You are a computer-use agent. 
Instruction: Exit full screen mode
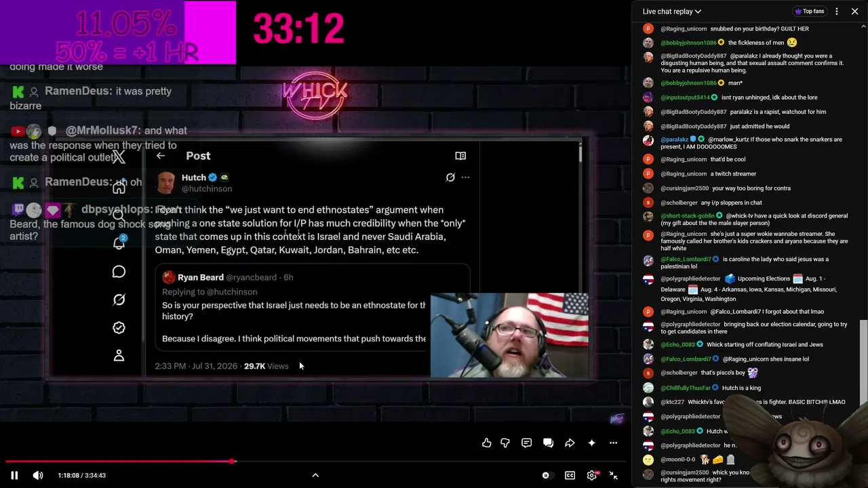(x=614, y=475)
